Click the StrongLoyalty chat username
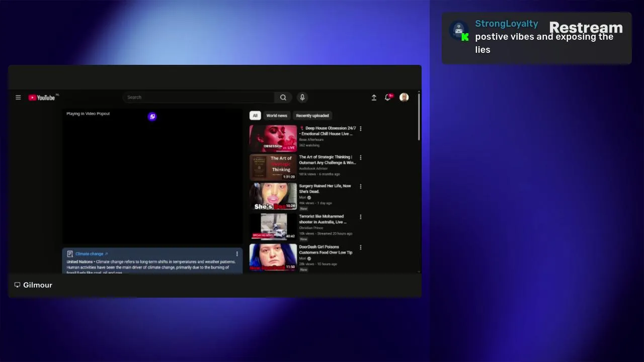 (x=507, y=24)
